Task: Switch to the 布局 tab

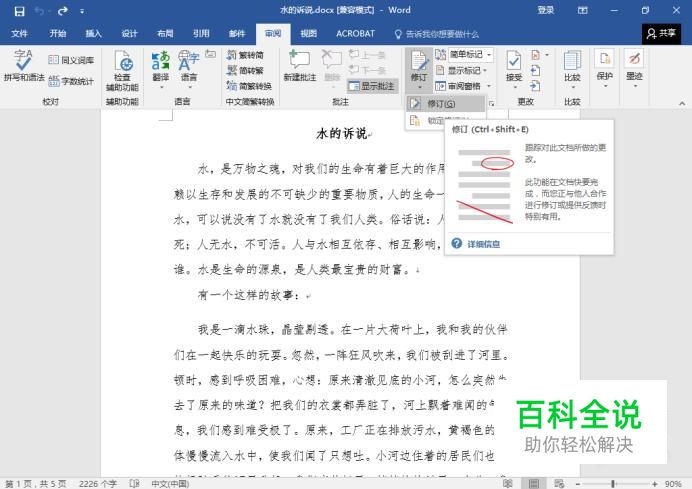Action: coord(165,34)
